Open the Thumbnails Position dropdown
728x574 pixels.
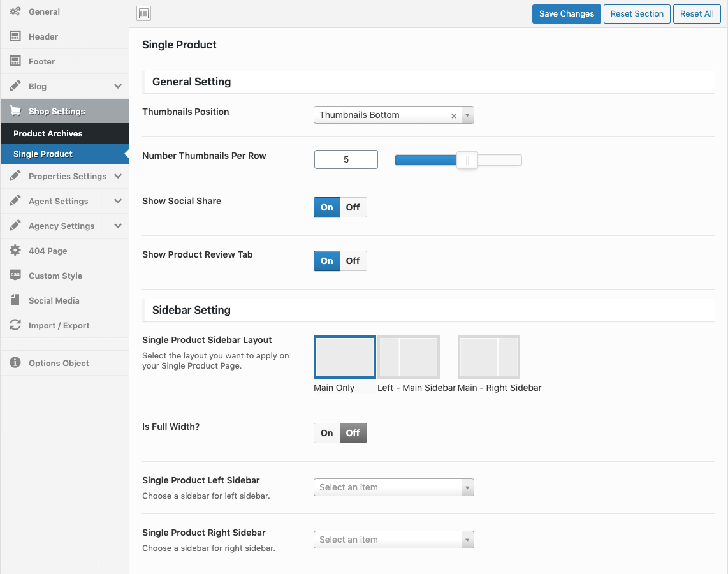tap(393, 115)
